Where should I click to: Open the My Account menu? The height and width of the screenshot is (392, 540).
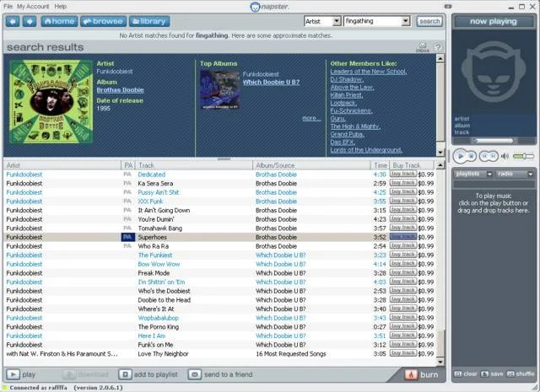(33, 6)
